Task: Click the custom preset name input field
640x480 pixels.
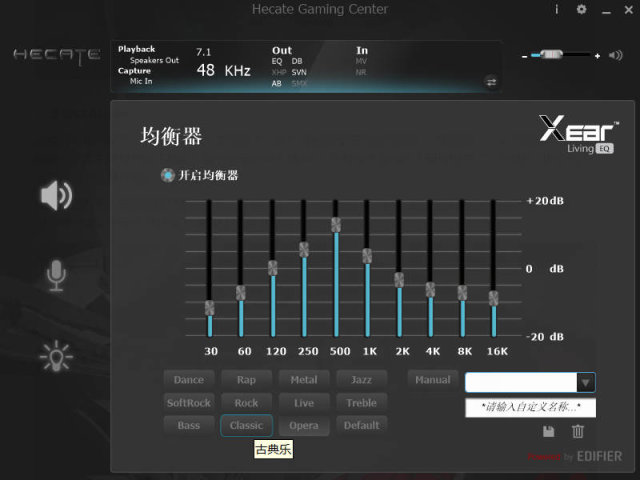Action: click(530, 407)
